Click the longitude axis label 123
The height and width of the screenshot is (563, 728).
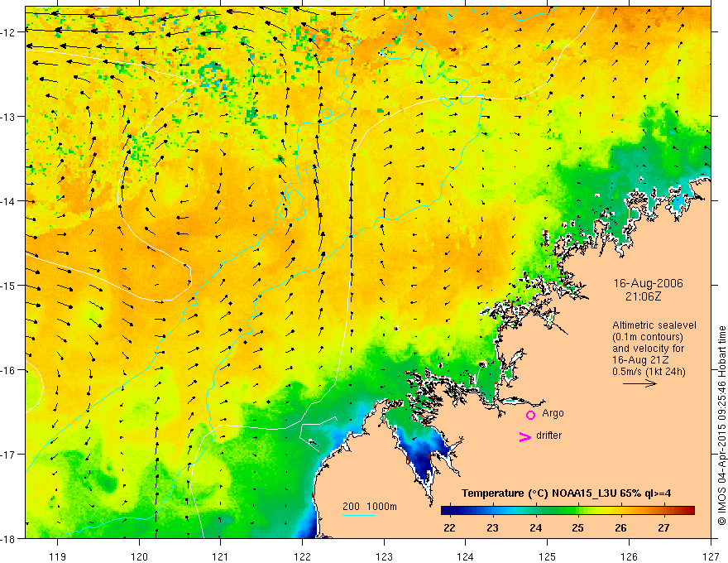(384, 557)
